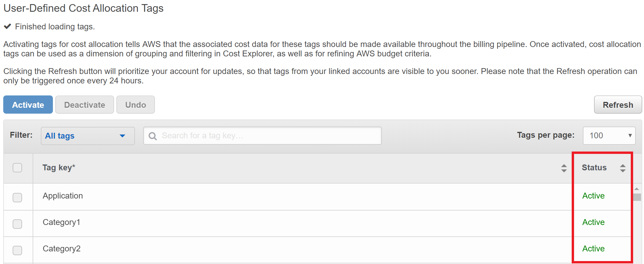
Task: Expand the Tags per page dropdown
Action: (x=609, y=135)
